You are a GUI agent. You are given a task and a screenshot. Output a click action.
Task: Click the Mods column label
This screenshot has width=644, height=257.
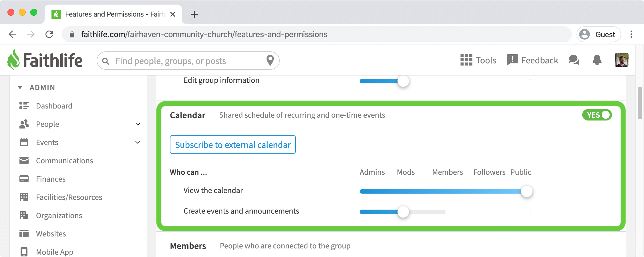[x=406, y=172]
